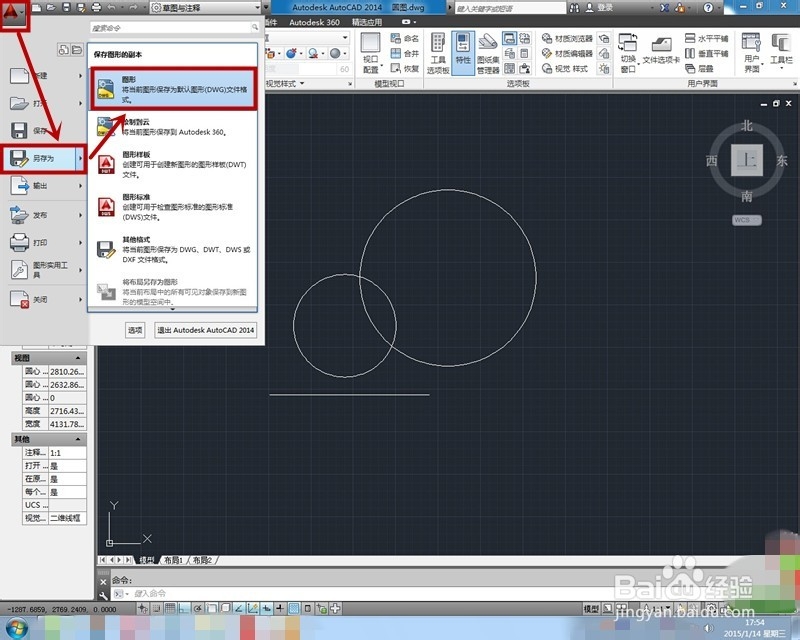Open 图纸集管理器 sheet set manager
Screen dimensions: 800x640
[x=488, y=53]
